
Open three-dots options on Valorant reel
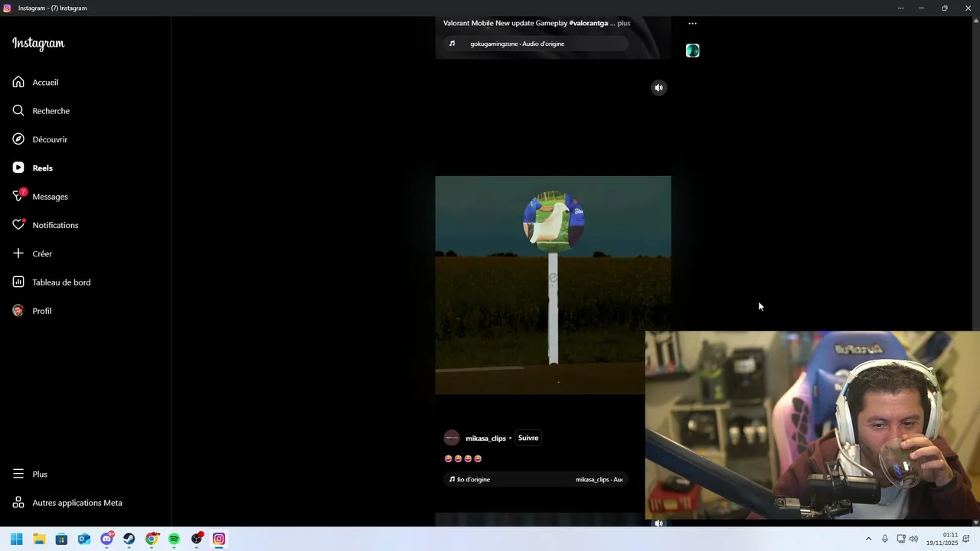[x=692, y=24]
